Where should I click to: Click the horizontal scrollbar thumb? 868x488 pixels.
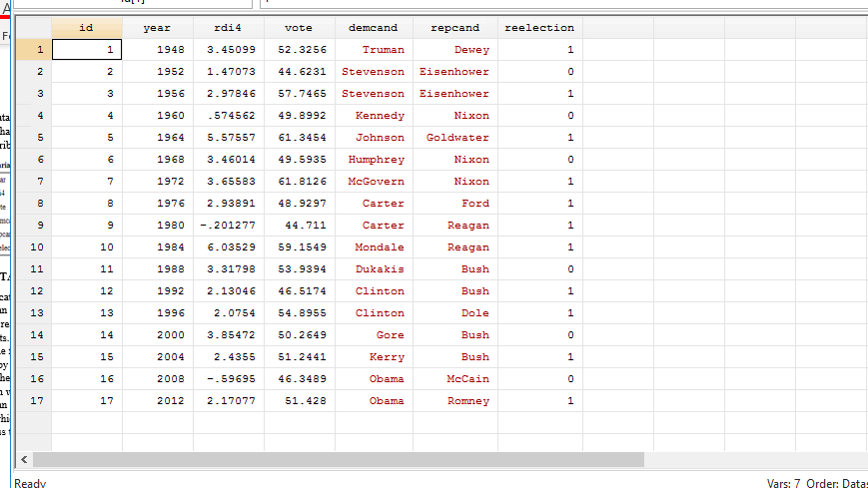(339, 459)
